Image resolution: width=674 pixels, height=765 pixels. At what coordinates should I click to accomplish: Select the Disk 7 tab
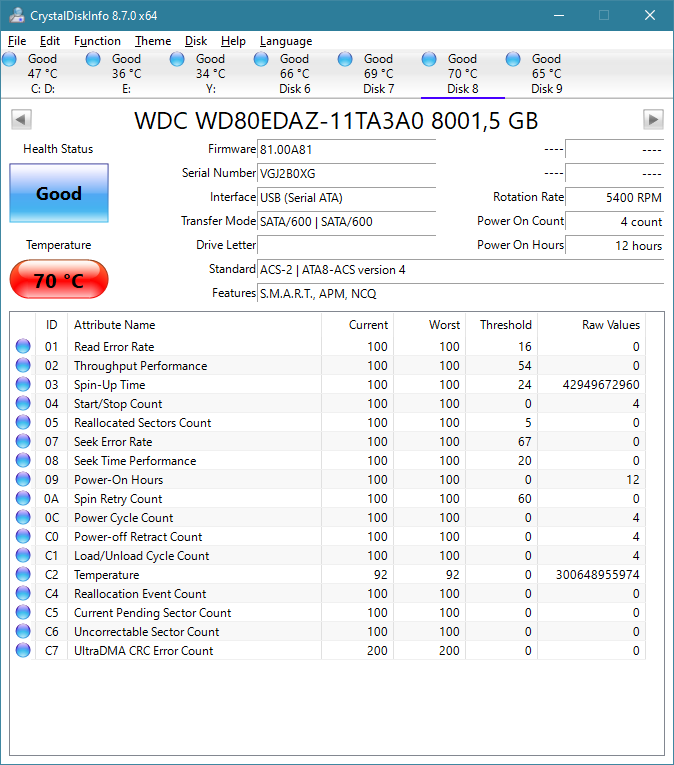coord(378,74)
